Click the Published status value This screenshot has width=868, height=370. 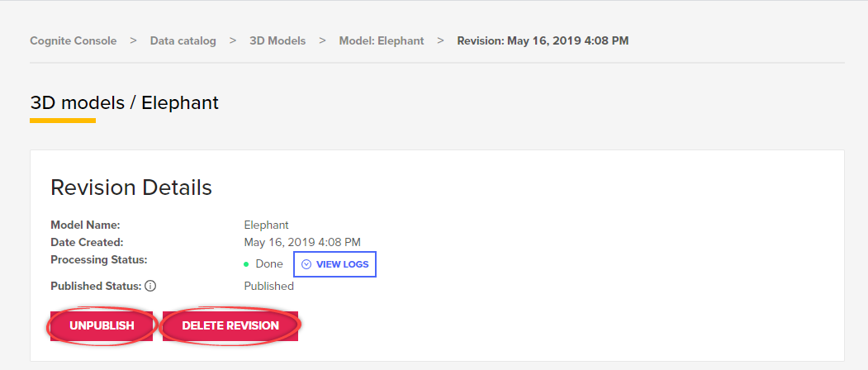click(269, 287)
